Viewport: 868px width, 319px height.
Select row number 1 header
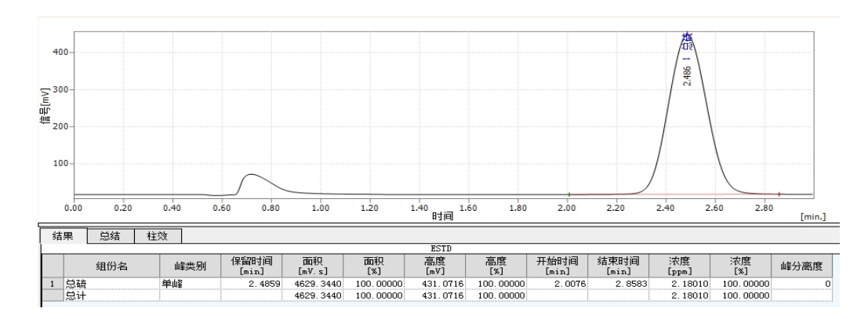point(52,285)
